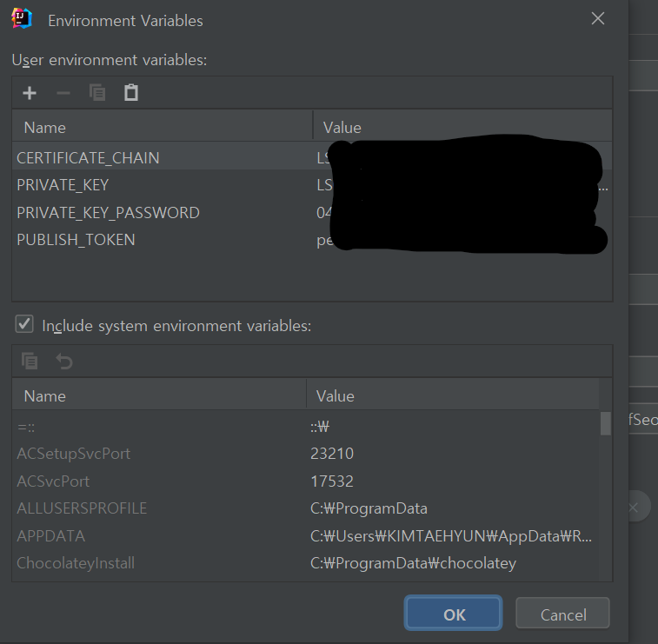Uncheck Include system environment variables

(x=24, y=324)
